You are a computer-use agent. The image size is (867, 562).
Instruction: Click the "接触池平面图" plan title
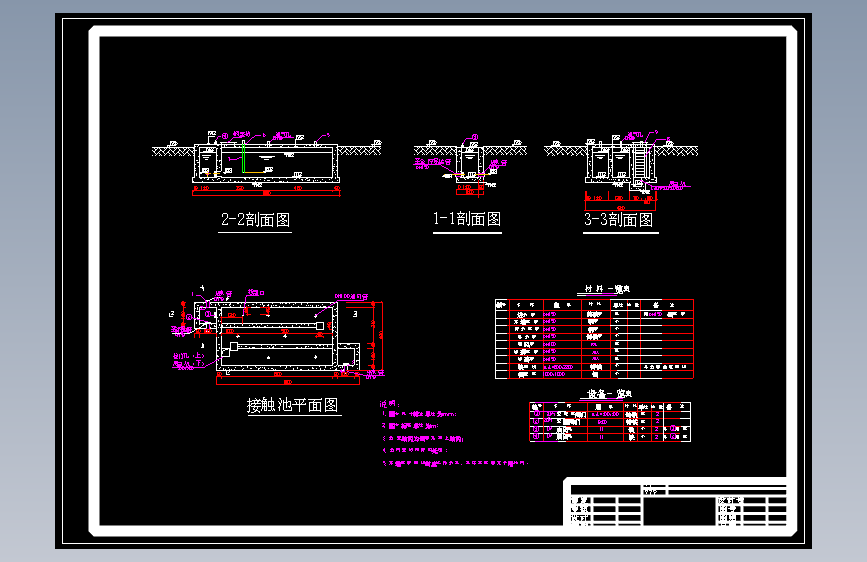point(292,405)
